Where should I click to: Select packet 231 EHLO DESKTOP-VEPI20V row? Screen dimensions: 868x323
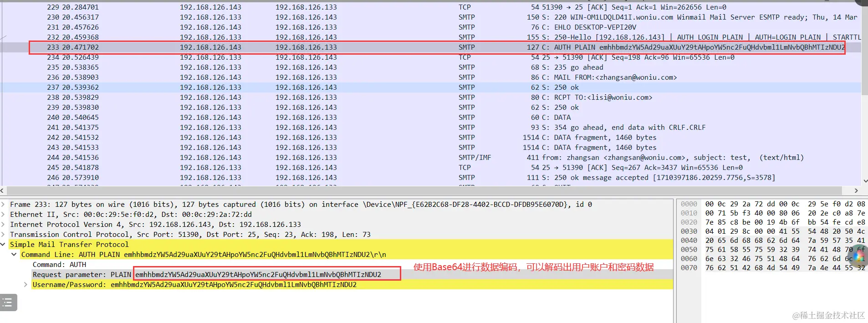pyautogui.click(x=431, y=27)
